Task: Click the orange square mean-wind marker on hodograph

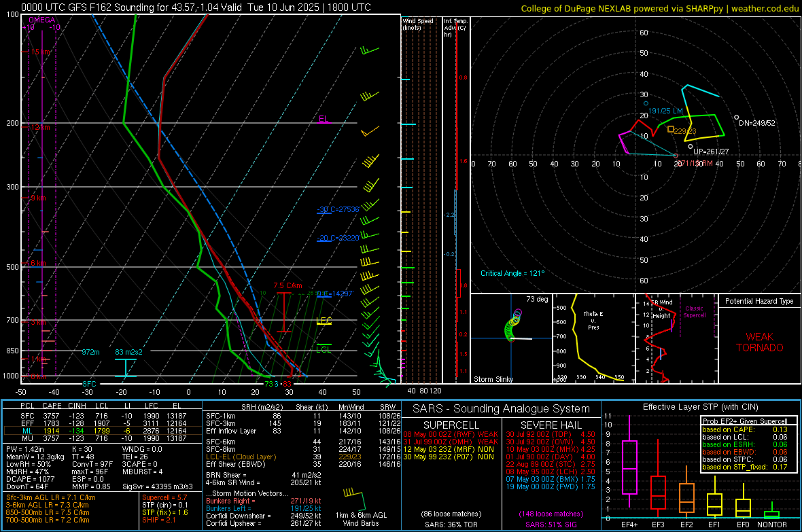Action: pos(671,129)
